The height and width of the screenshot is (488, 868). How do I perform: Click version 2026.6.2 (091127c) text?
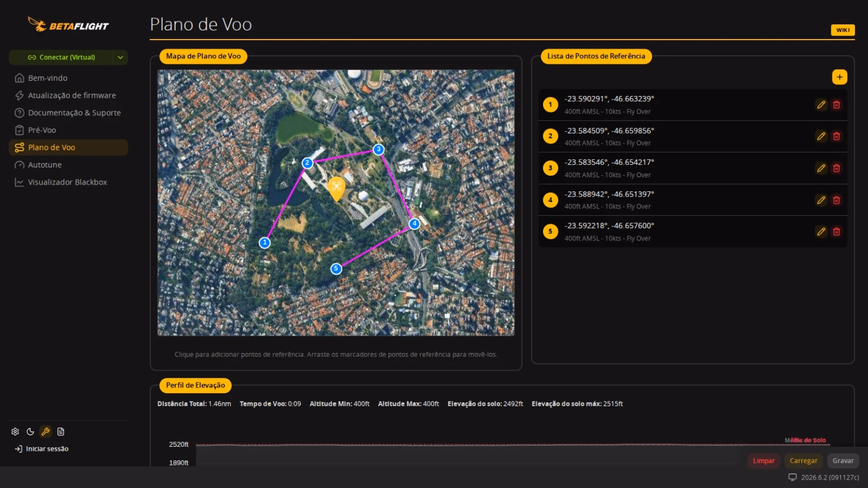pos(830,478)
